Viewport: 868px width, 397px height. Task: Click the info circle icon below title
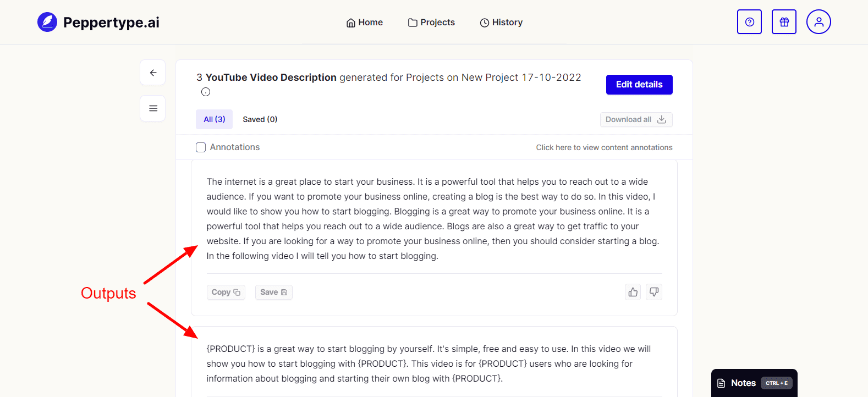(x=206, y=92)
